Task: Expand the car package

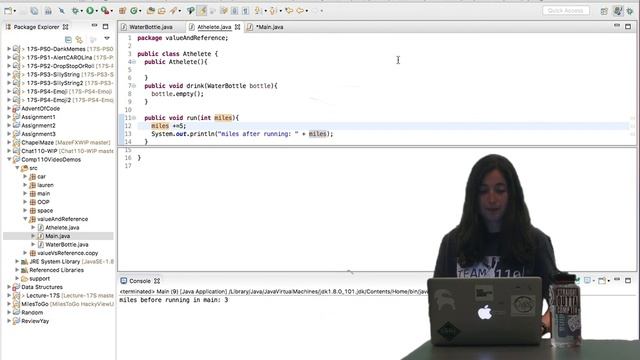Action: click(25, 176)
